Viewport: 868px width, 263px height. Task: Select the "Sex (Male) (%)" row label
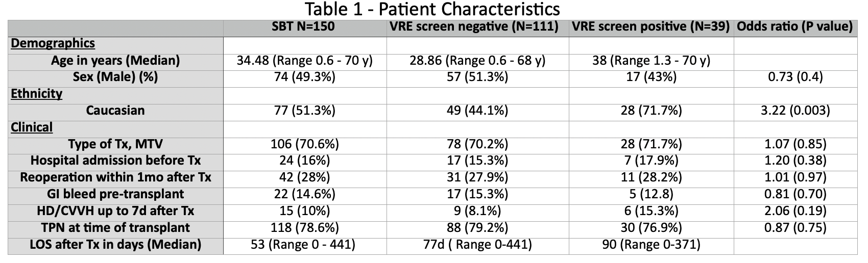point(115,77)
